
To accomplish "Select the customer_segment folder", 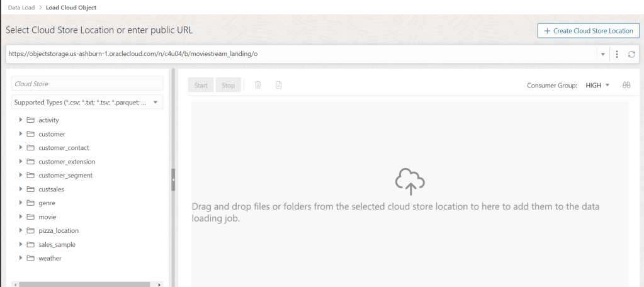I will [x=65, y=176].
